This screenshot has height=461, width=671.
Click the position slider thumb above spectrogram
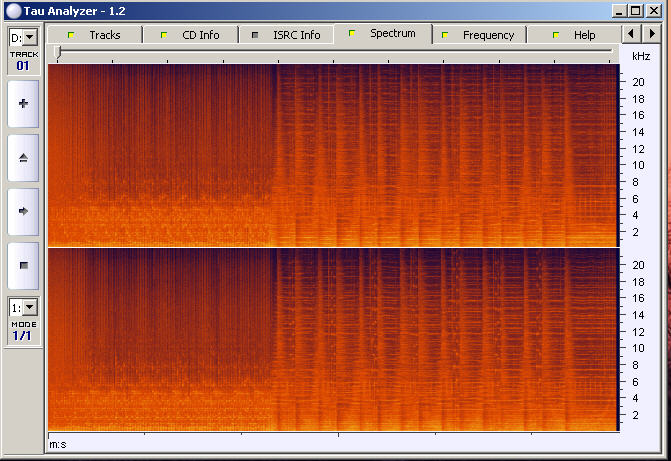tap(58, 51)
